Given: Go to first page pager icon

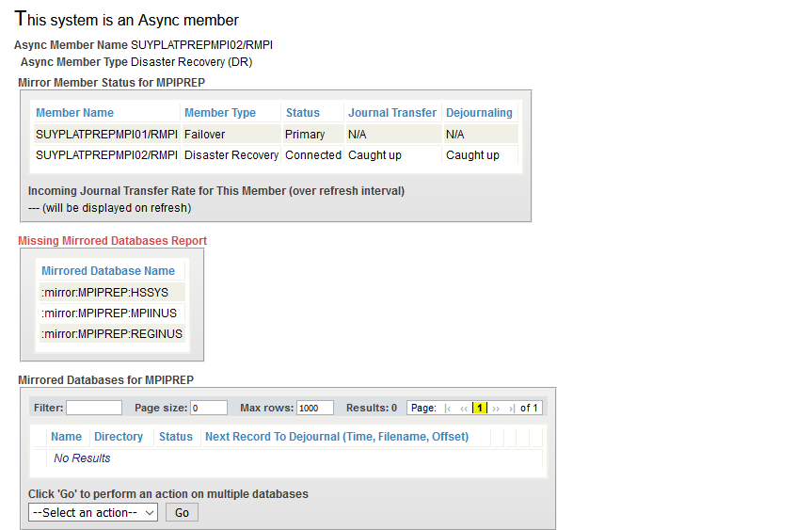Looking at the screenshot, I should coord(448,409).
